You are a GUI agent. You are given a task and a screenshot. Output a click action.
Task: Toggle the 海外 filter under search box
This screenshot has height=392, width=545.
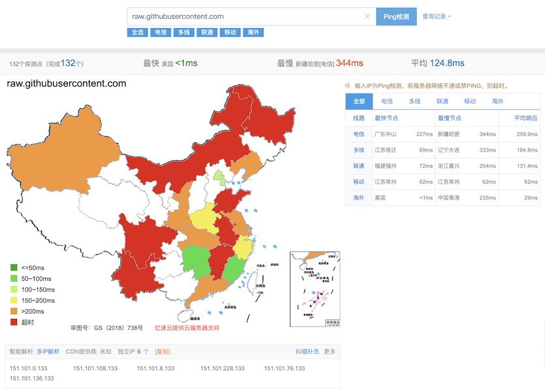click(252, 32)
